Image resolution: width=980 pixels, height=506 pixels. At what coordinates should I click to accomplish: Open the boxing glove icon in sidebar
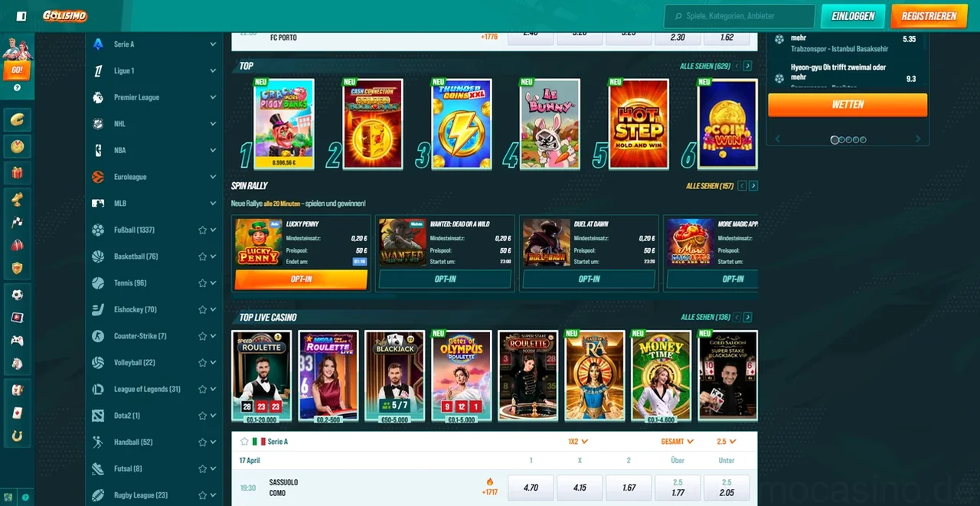pyautogui.click(x=17, y=245)
